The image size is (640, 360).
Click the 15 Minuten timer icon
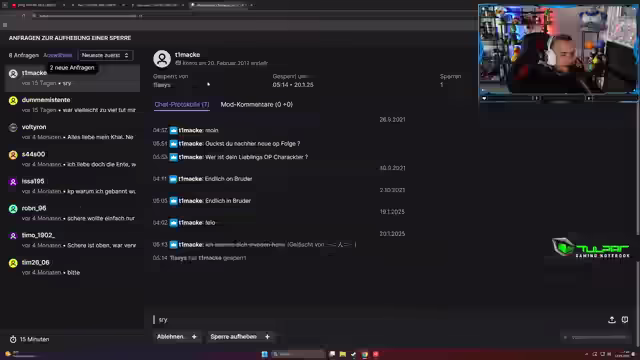13,340
